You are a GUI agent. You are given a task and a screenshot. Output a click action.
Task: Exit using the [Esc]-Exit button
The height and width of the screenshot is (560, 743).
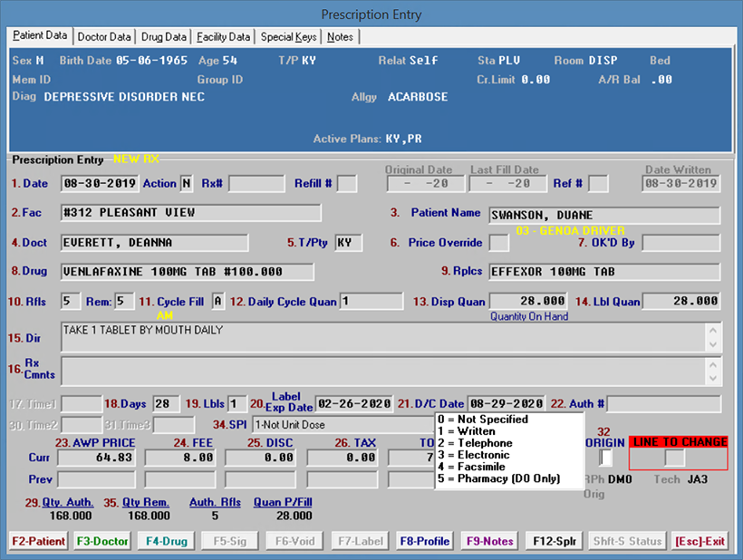click(700, 541)
